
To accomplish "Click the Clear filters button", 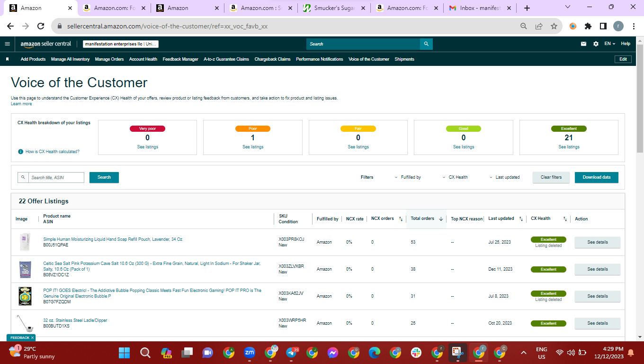I will pyautogui.click(x=551, y=177).
